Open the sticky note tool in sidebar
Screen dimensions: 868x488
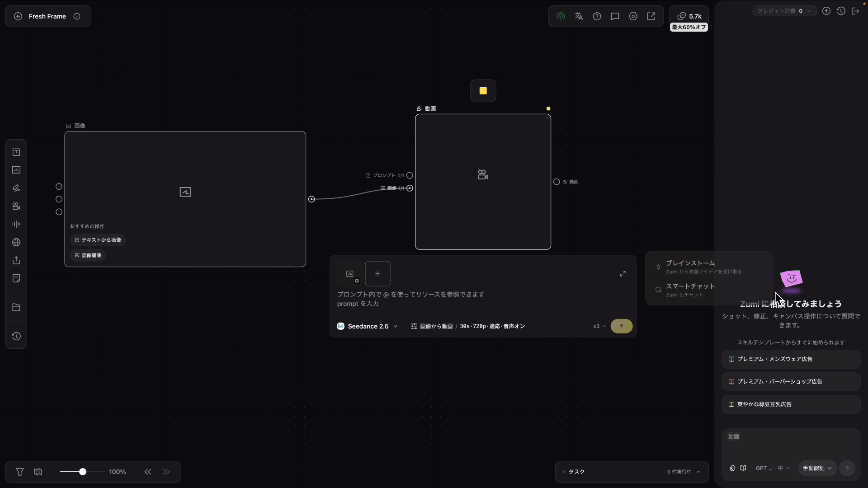tap(16, 278)
